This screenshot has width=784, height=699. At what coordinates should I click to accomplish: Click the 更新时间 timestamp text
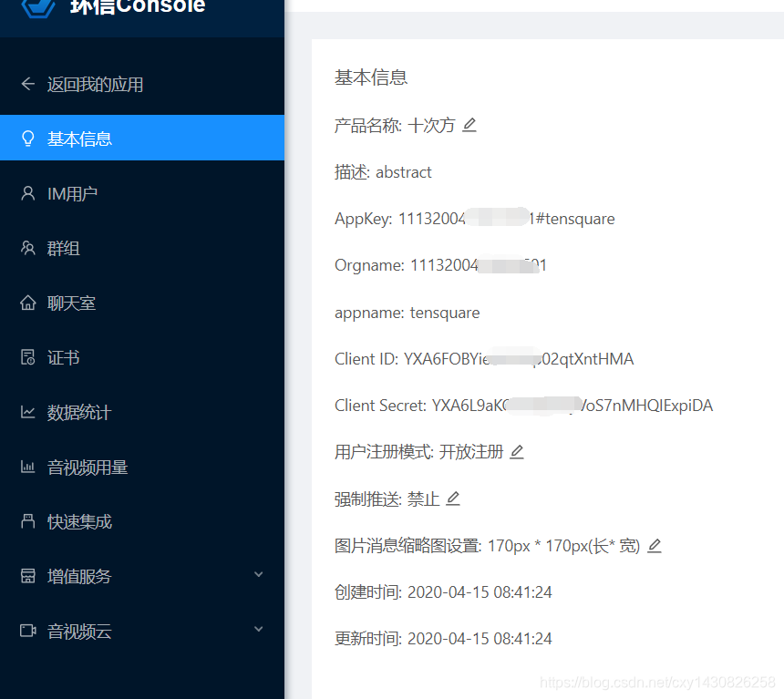point(480,639)
